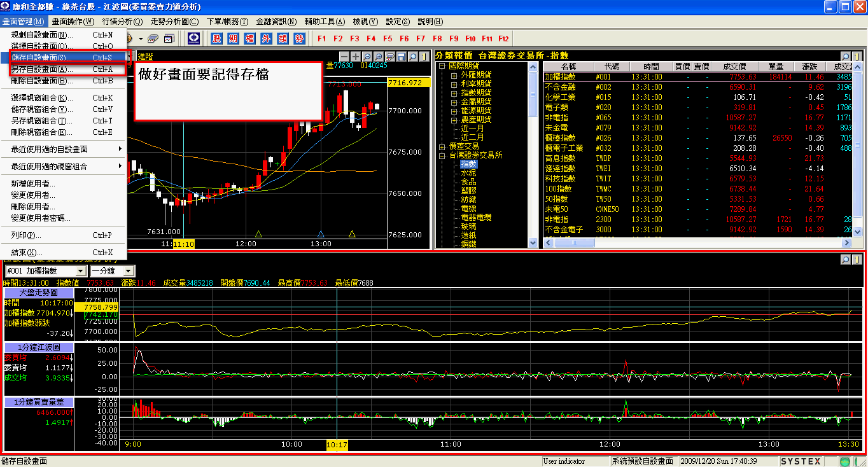Image resolution: width=868 pixels, height=467 pixels.
Task: Expand the 利率期貨 tree node
Action: click(x=454, y=84)
